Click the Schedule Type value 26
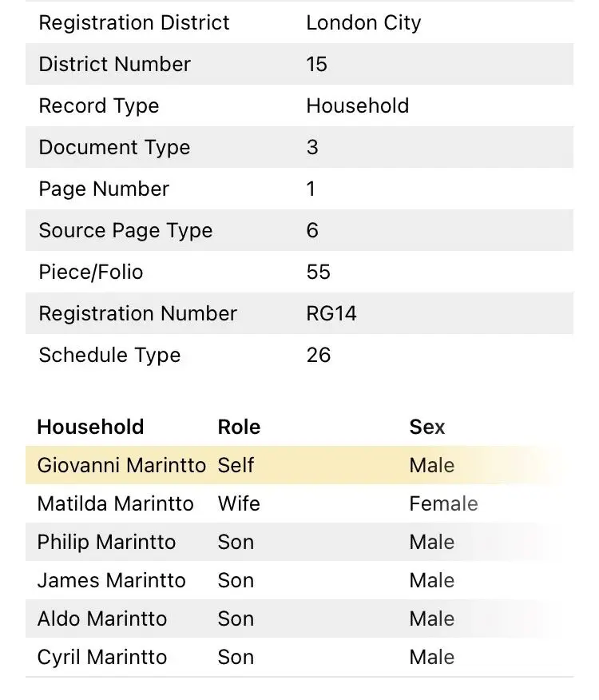Viewport: 599px width, 700px height. [318, 355]
